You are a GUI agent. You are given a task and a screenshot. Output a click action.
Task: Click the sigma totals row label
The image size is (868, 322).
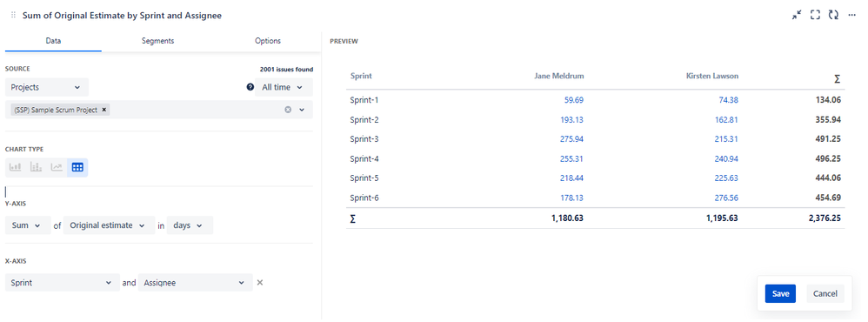[353, 218]
